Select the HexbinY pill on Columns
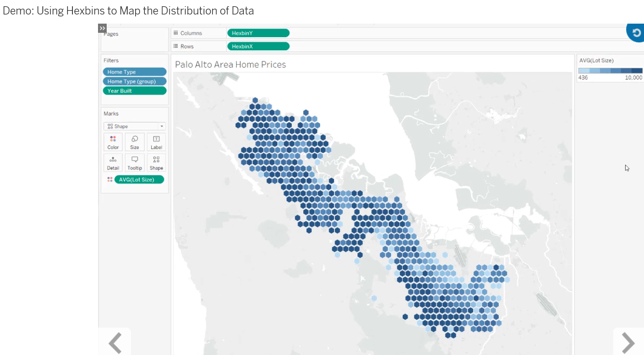 pyautogui.click(x=258, y=33)
